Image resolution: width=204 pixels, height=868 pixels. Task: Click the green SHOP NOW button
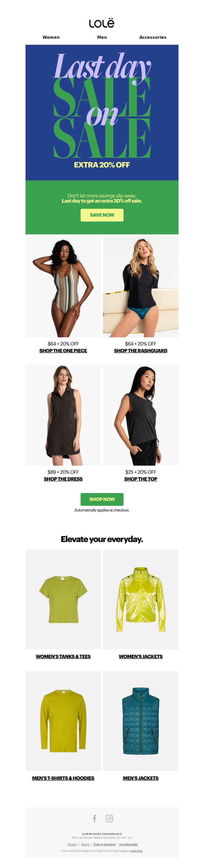pyautogui.click(x=102, y=499)
